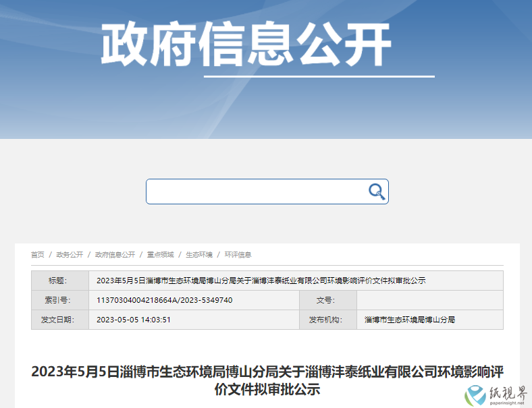Screen dimensions: 532x408
Task: Go to 政务公开 breadcrumb link
Action: click(x=70, y=254)
